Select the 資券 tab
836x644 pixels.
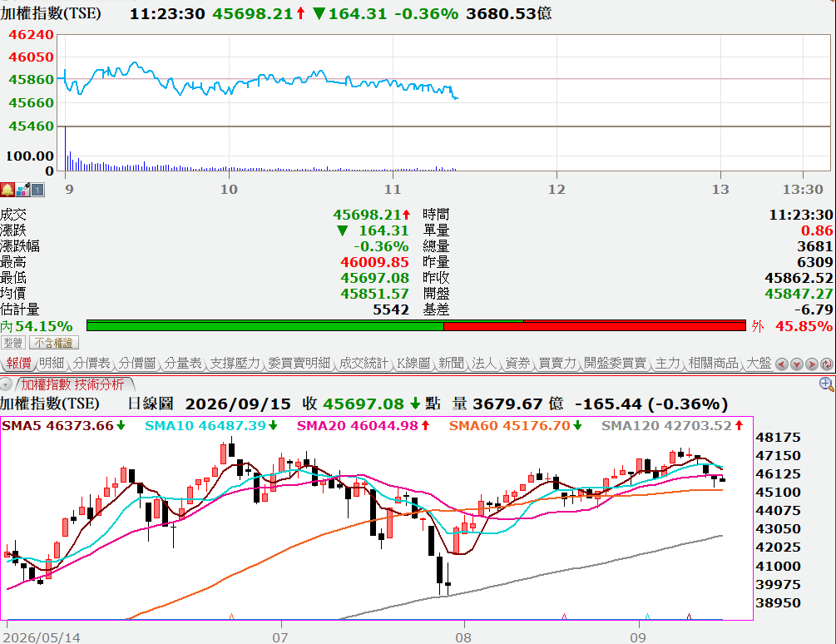pos(517,363)
